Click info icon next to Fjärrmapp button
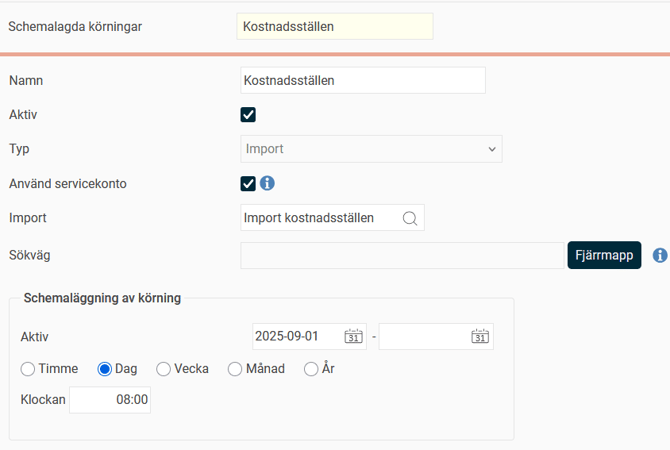This screenshot has width=670, height=450. [x=660, y=256]
